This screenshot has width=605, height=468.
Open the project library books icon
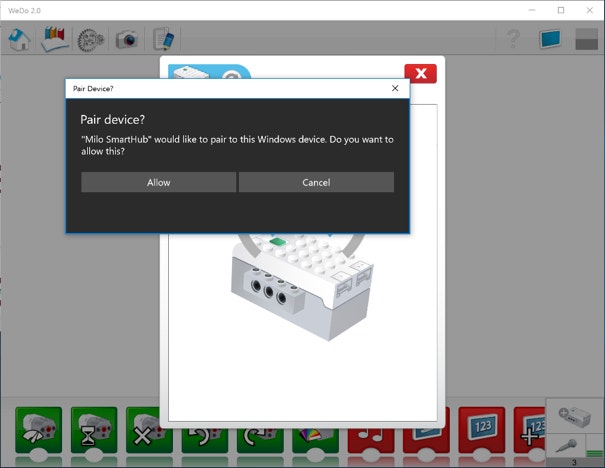(54, 39)
